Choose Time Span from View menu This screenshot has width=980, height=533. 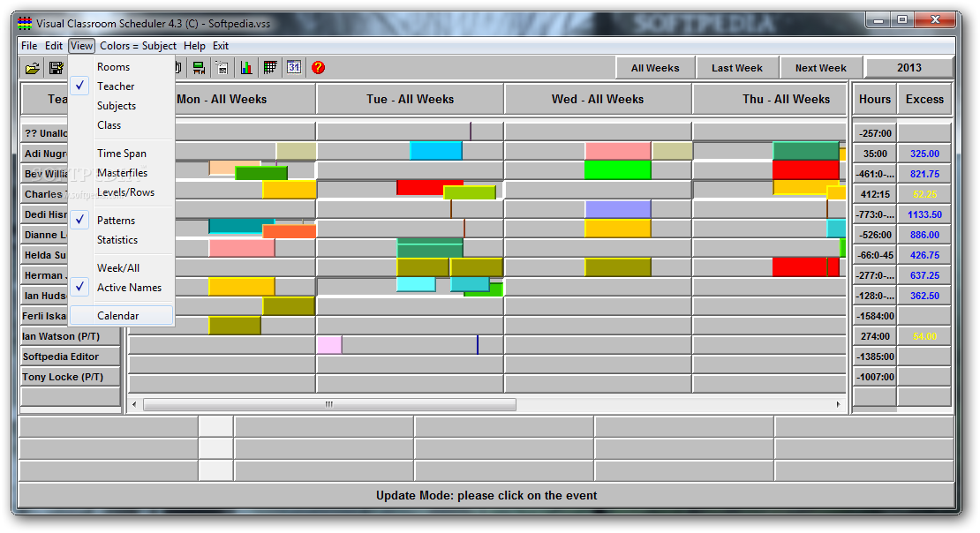pyautogui.click(x=121, y=153)
